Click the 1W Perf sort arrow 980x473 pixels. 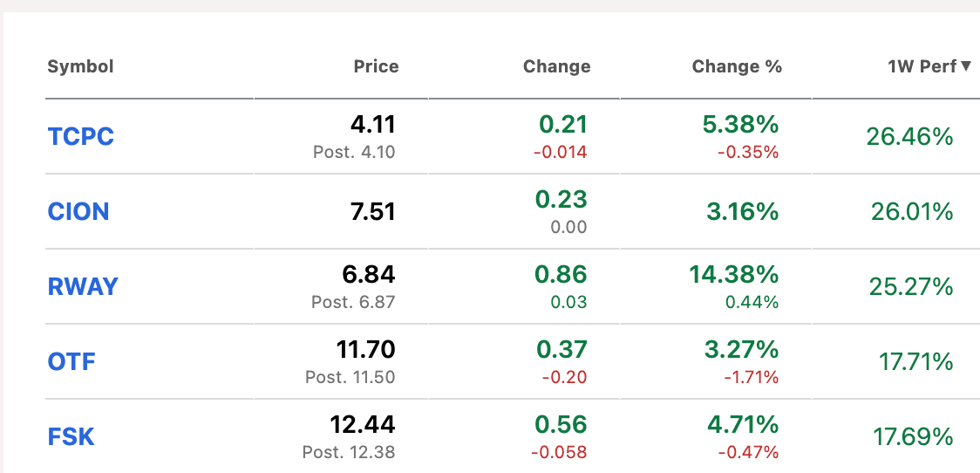pos(967,66)
